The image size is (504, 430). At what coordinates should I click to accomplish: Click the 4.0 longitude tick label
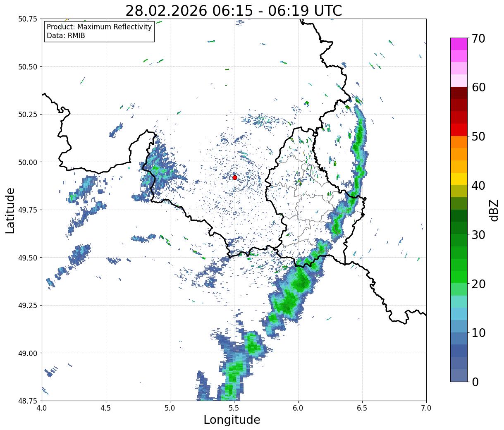pyautogui.click(x=42, y=408)
